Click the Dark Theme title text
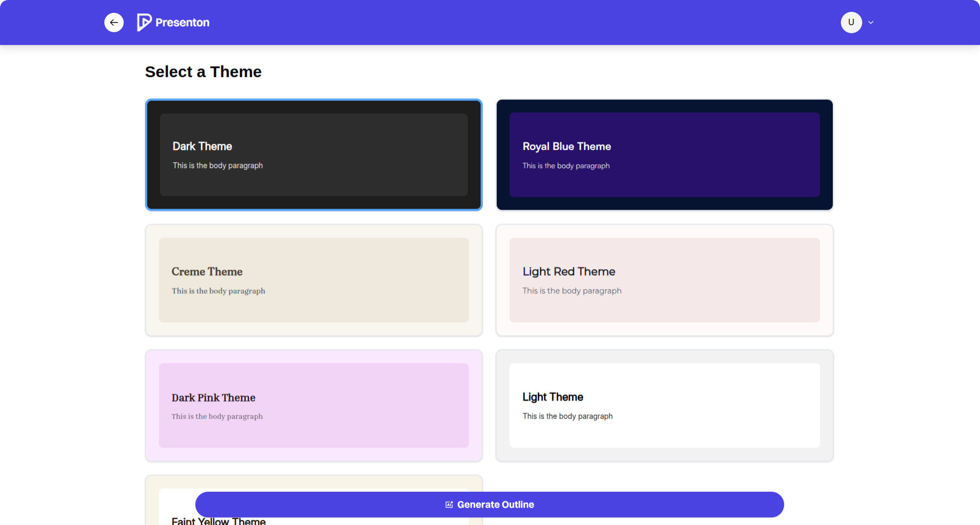 [x=202, y=146]
